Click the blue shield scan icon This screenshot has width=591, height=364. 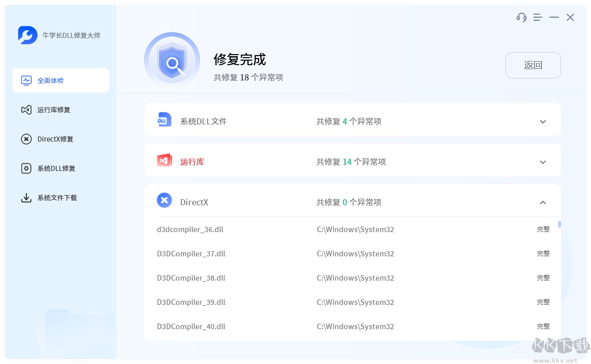tap(172, 59)
